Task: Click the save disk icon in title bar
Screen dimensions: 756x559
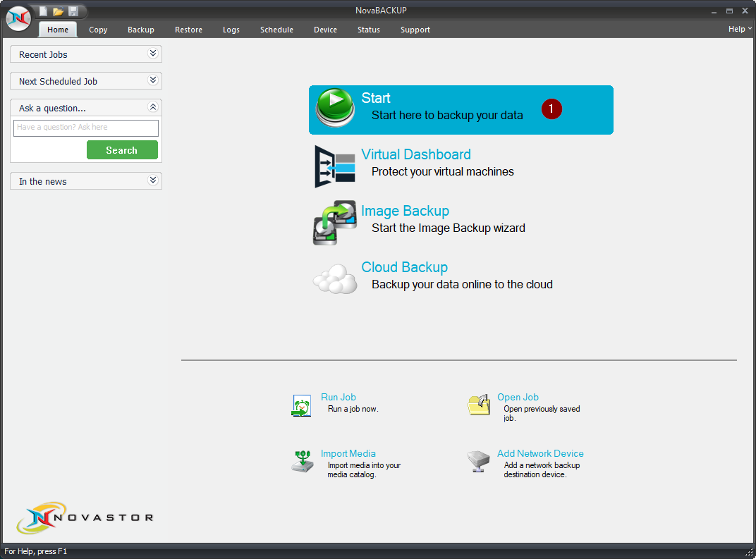Action: click(73, 11)
